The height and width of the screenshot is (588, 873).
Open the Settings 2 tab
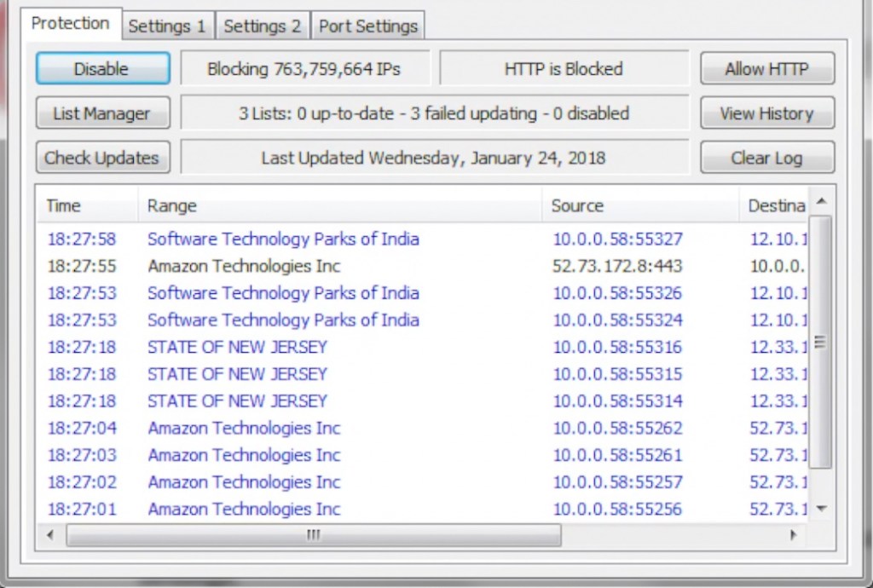click(263, 26)
